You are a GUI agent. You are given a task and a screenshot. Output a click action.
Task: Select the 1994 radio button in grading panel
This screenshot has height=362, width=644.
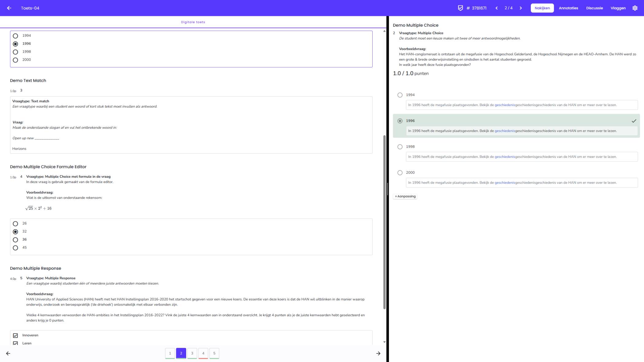pyautogui.click(x=400, y=95)
